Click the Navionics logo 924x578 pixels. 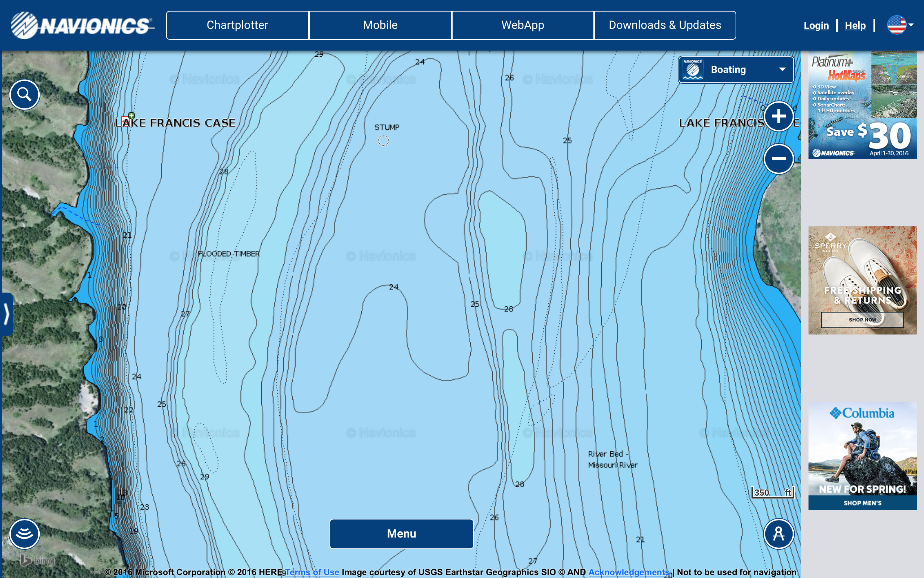[82, 25]
